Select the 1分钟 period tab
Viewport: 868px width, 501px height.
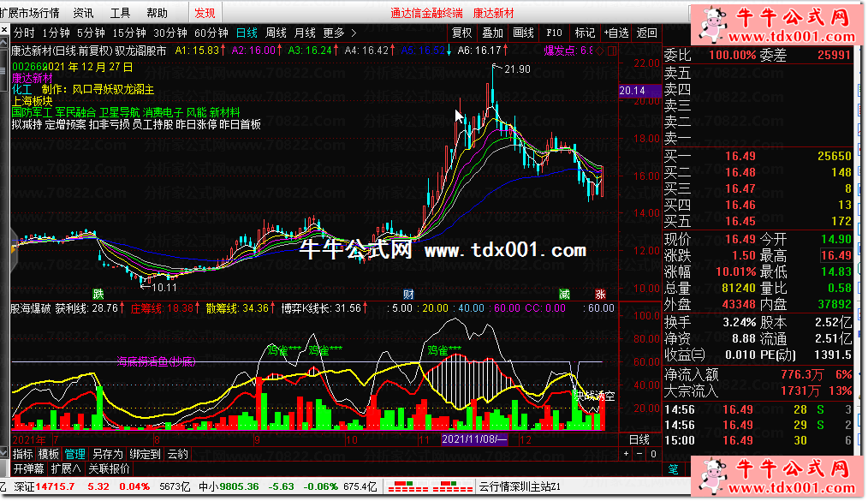point(56,33)
